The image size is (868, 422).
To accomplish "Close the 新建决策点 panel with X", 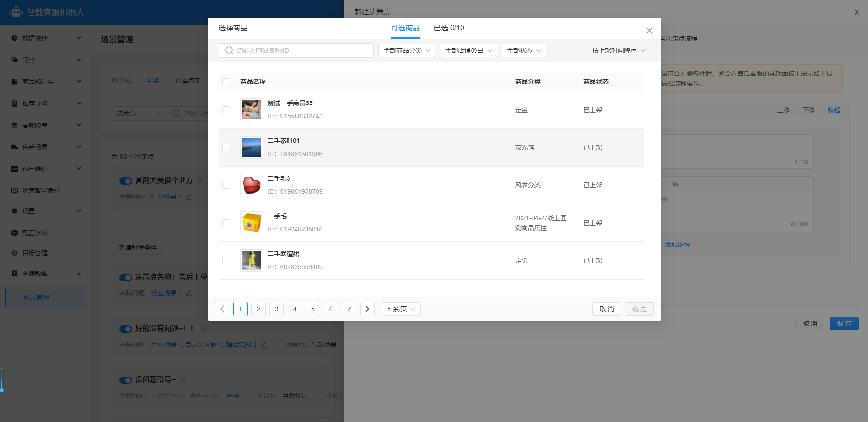I will point(857,12).
